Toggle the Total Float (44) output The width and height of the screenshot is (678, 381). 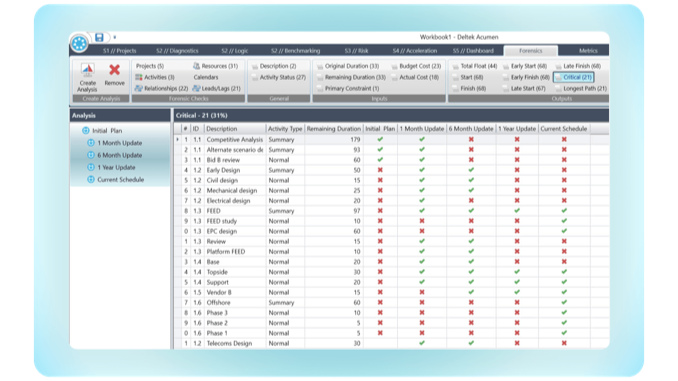[474, 66]
